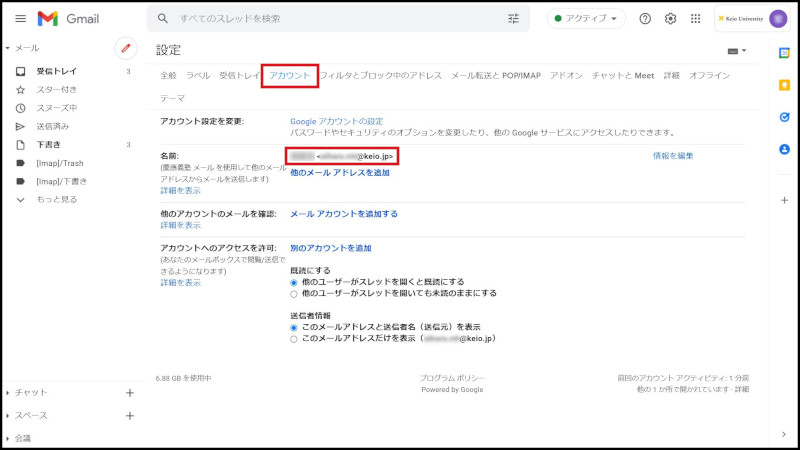Select leave unread when others open threads
The height and width of the screenshot is (450, 800).
tap(293, 294)
